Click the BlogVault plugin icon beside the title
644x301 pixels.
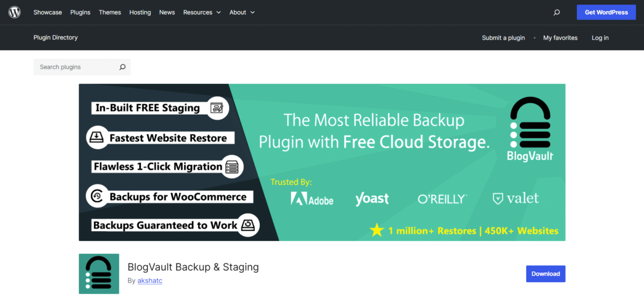click(x=99, y=273)
